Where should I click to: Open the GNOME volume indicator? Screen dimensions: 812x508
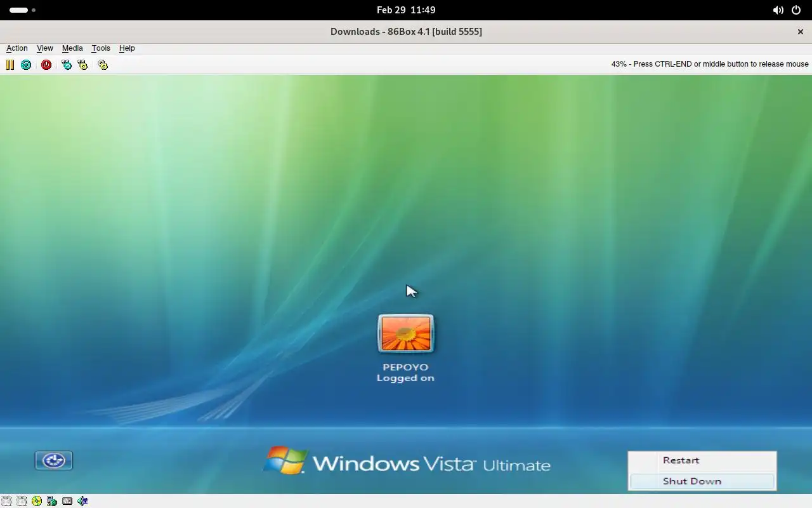pos(778,10)
